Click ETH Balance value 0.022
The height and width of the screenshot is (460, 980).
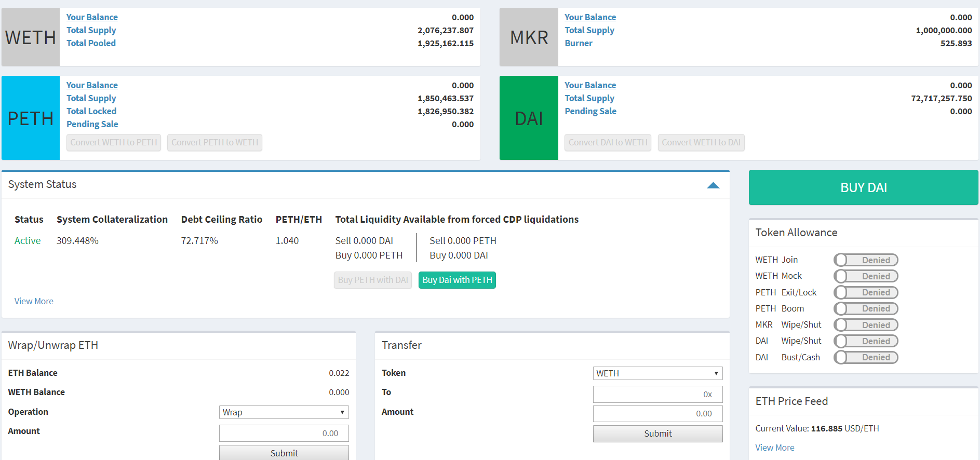point(339,373)
